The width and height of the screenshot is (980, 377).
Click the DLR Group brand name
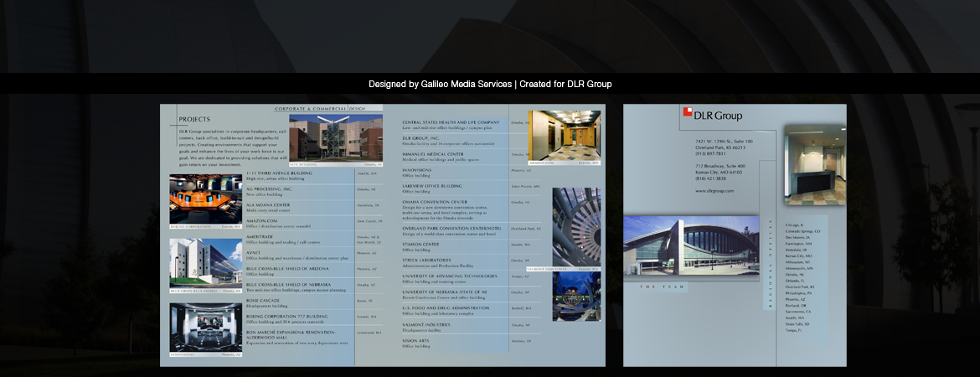[718, 116]
